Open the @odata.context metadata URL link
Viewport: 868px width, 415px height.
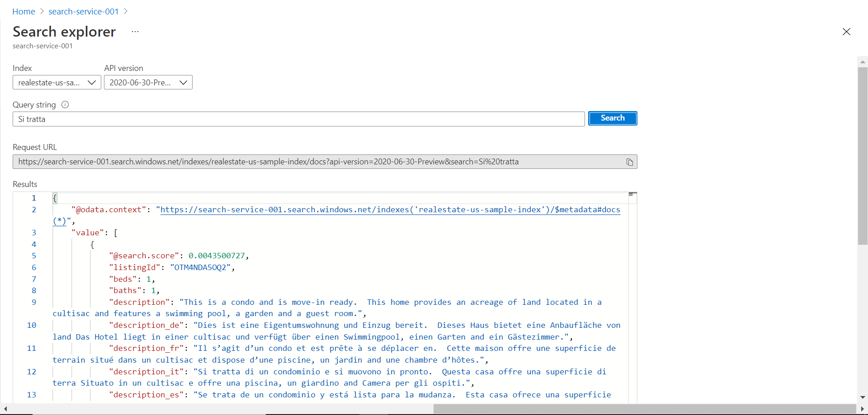390,210
